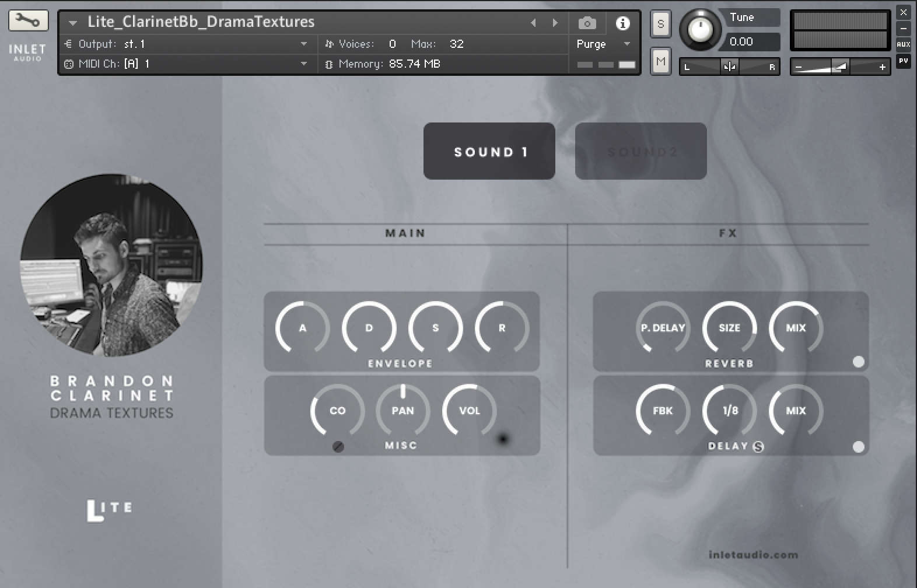Click the delay MIX knob

(x=796, y=410)
